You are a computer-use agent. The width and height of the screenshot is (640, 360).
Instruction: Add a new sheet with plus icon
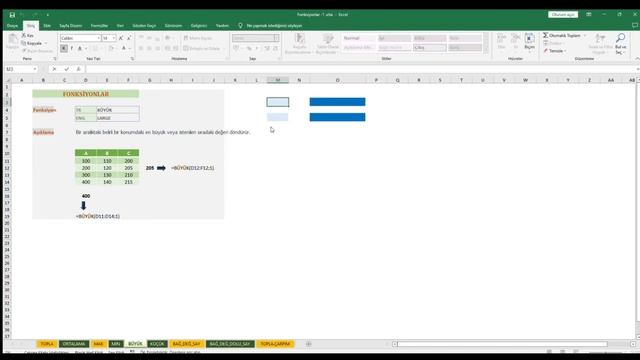tap(309, 344)
